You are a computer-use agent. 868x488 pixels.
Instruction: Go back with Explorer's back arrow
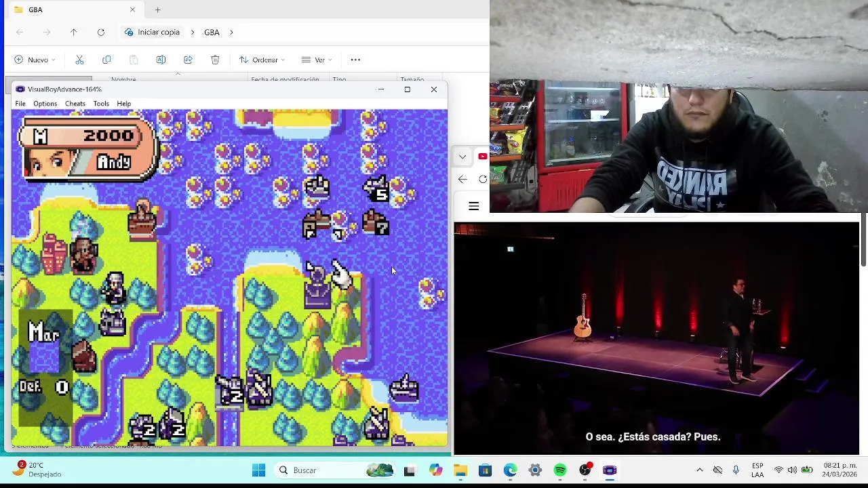point(19,32)
